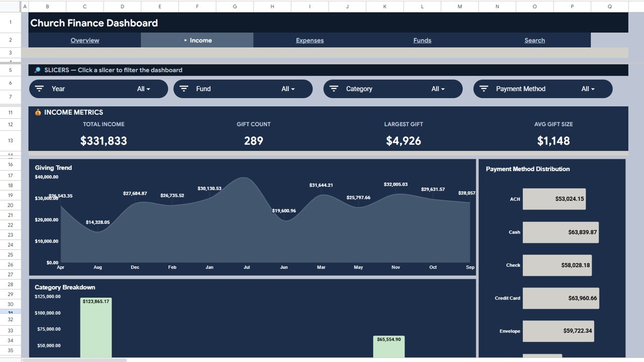Click the magnifier icon beside SLICERS heading
The width and height of the screenshot is (644, 362).
[x=37, y=70]
